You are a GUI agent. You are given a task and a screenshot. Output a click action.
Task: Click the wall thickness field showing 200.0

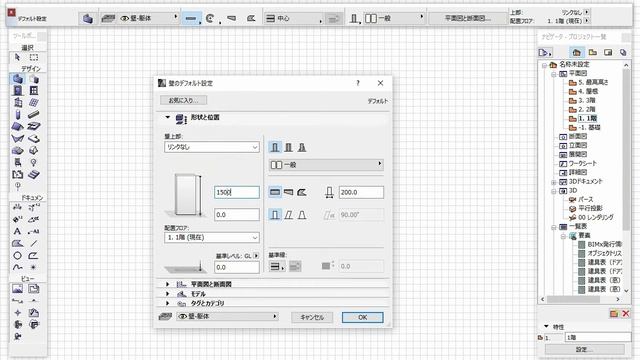click(361, 192)
